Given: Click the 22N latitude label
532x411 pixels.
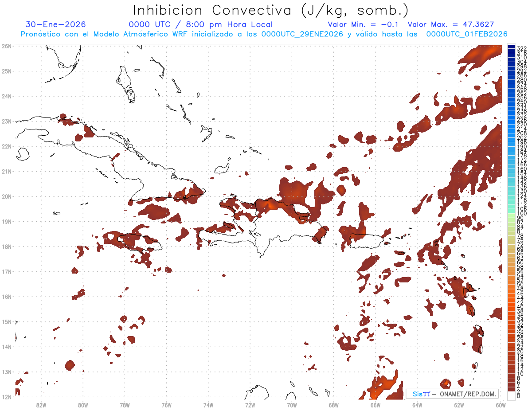Looking at the screenshot, I should tap(7, 146).
